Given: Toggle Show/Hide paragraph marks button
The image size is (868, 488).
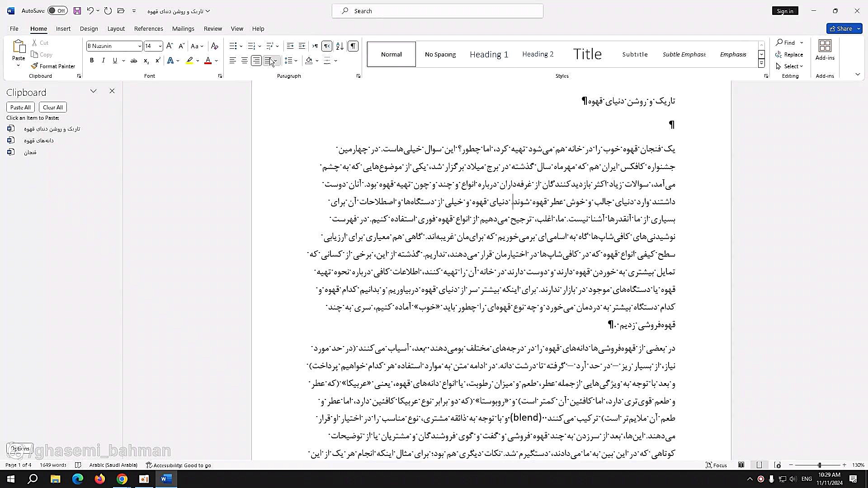Looking at the screenshot, I should [x=353, y=46].
